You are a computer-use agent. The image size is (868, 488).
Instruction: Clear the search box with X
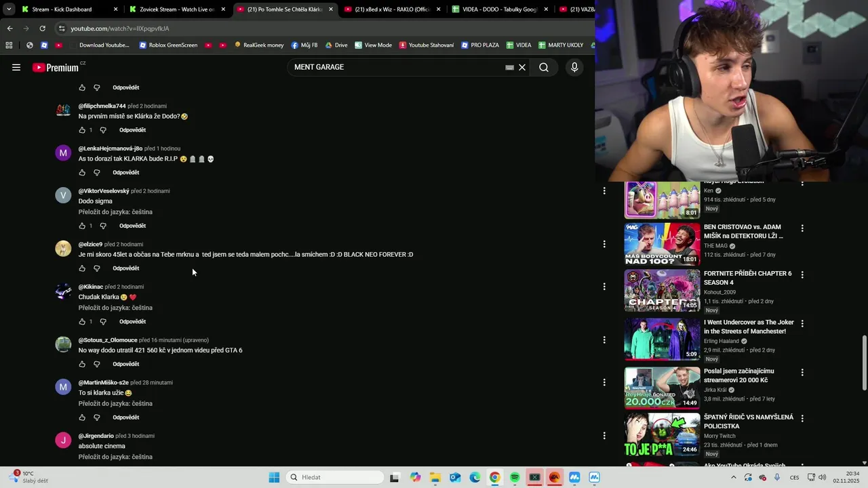522,67
